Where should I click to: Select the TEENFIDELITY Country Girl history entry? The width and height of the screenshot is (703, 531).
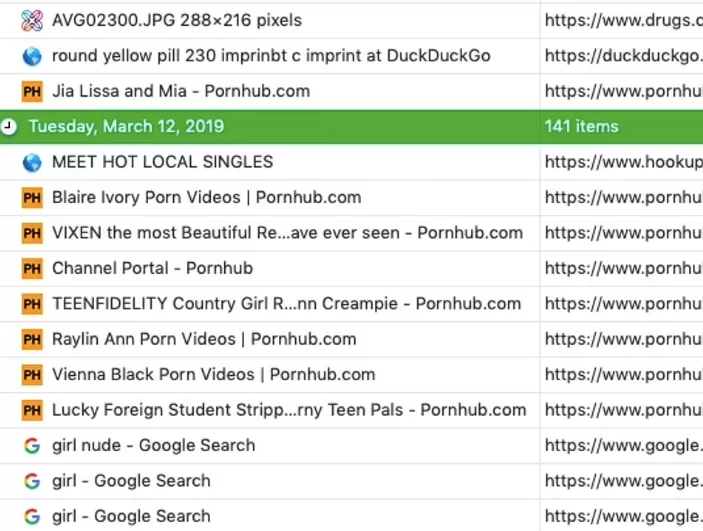pyautogui.click(x=286, y=304)
